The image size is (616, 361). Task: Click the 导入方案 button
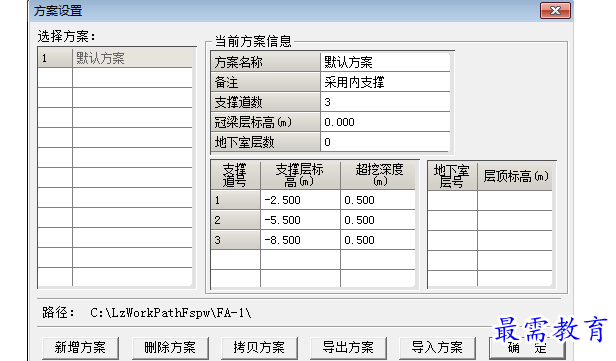pos(437,347)
